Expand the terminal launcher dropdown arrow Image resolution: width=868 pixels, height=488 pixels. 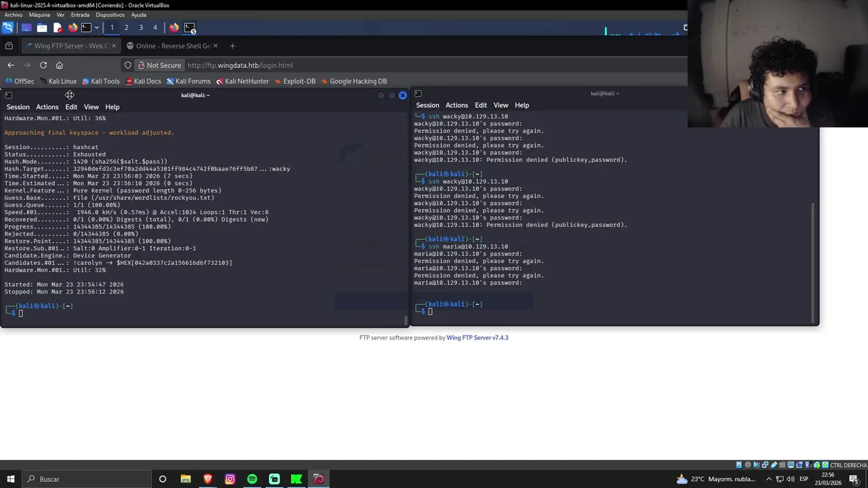click(96, 28)
